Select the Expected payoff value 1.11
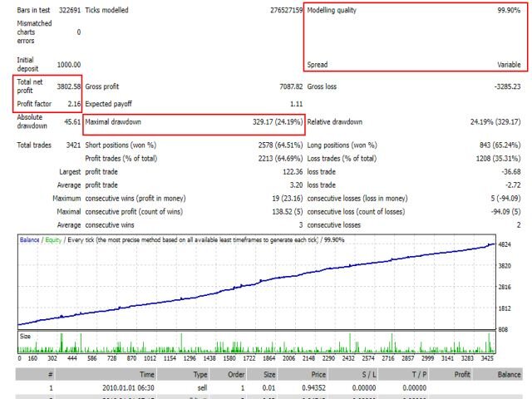This screenshot has width=532, height=399. [296, 104]
